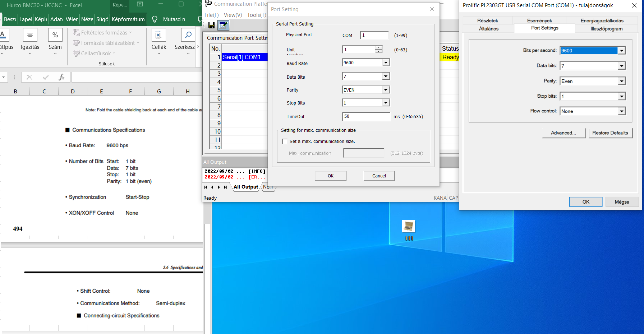The image size is (644, 334).
Task: Open View(V) menu in Communication Platform
Action: [x=233, y=15]
